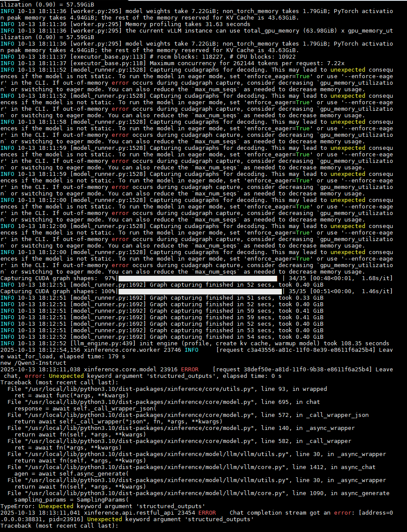
Task: Click the traceback line "line 93, in wrapped"
Action: 294,389
